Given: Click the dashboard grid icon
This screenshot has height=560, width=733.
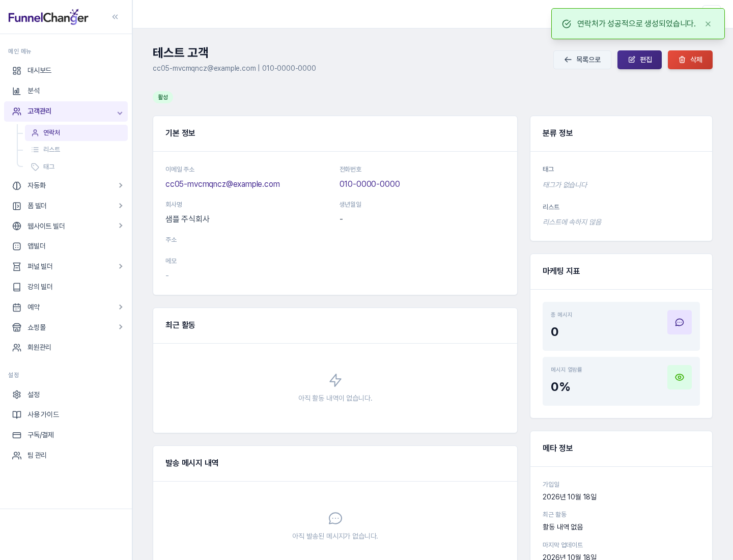Looking at the screenshot, I should (17, 71).
